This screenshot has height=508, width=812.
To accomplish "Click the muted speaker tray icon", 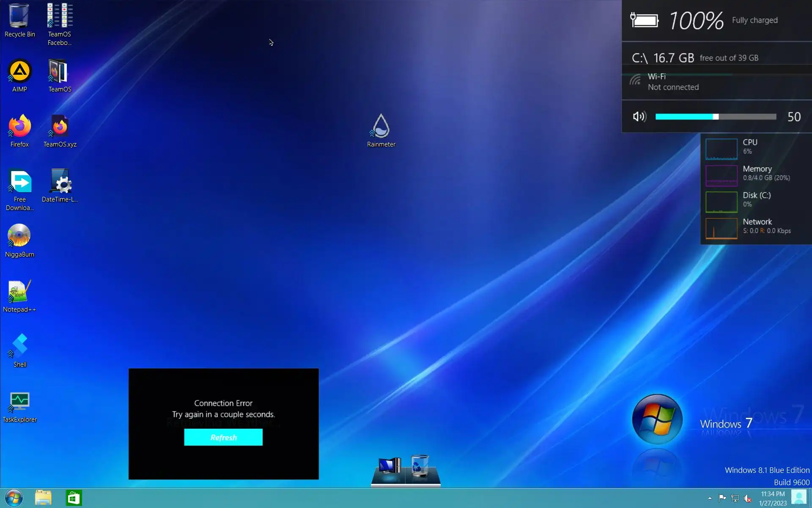I will click(748, 498).
